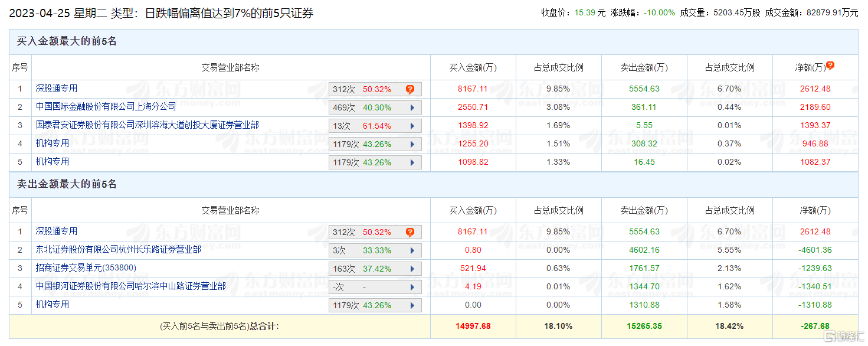The width and height of the screenshot is (868, 346).
Task: Click net amount -1340.51 cell
Action: click(815, 287)
